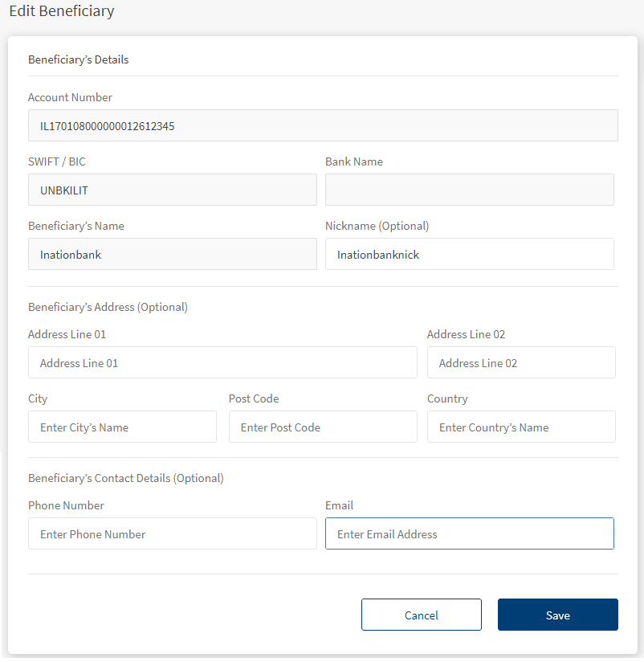Click the Beneficiary's Contact Details (Optional) heading
Image resolution: width=644 pixels, height=662 pixels.
pos(125,478)
